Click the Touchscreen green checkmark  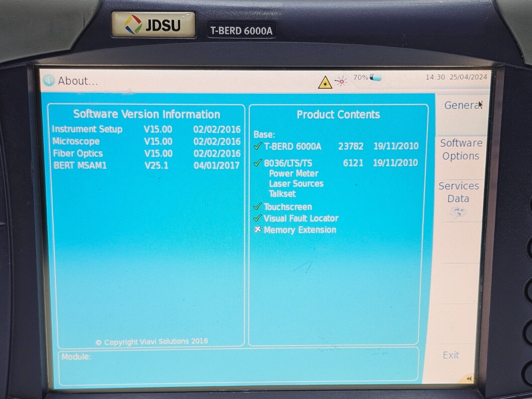(258, 206)
